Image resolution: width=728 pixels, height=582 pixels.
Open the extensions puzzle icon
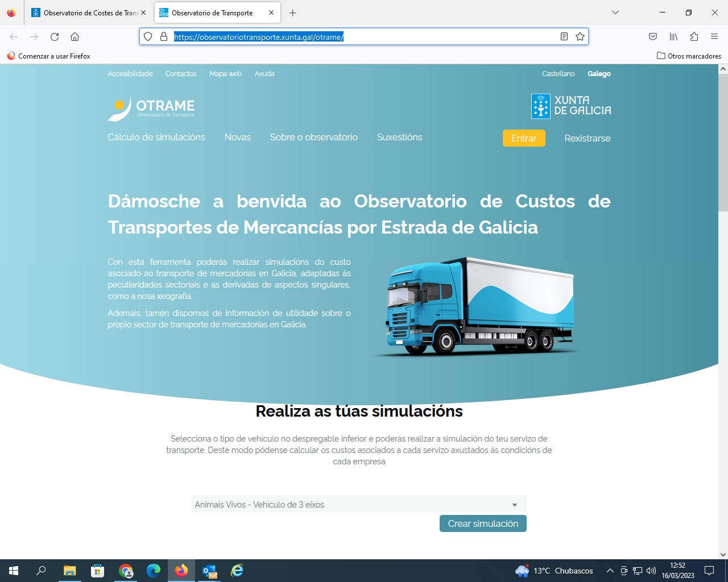(x=694, y=37)
